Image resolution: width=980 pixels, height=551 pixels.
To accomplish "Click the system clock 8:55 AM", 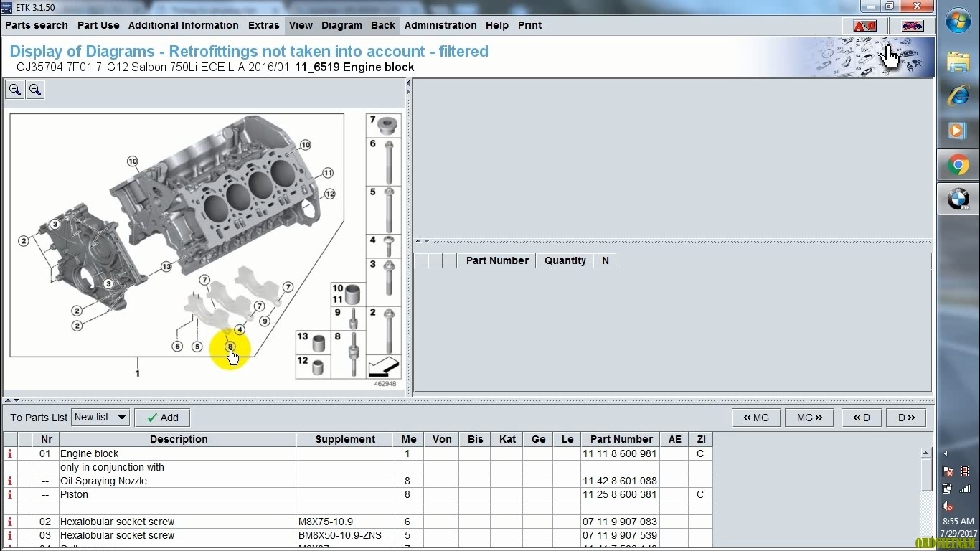I will pos(958,522).
